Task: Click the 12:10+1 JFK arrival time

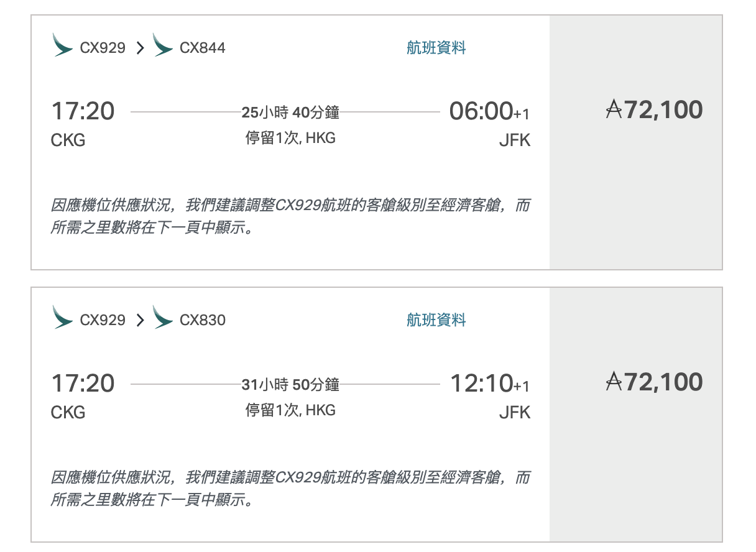Action: [490, 384]
